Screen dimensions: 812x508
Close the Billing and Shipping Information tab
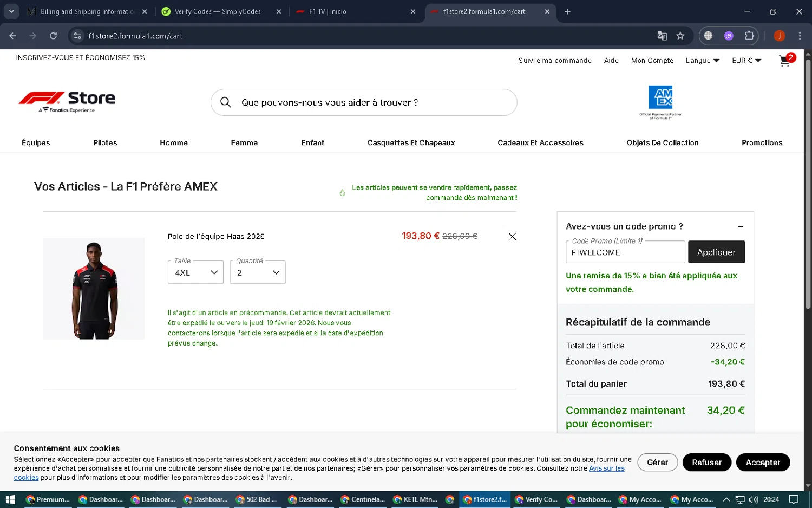pos(145,11)
